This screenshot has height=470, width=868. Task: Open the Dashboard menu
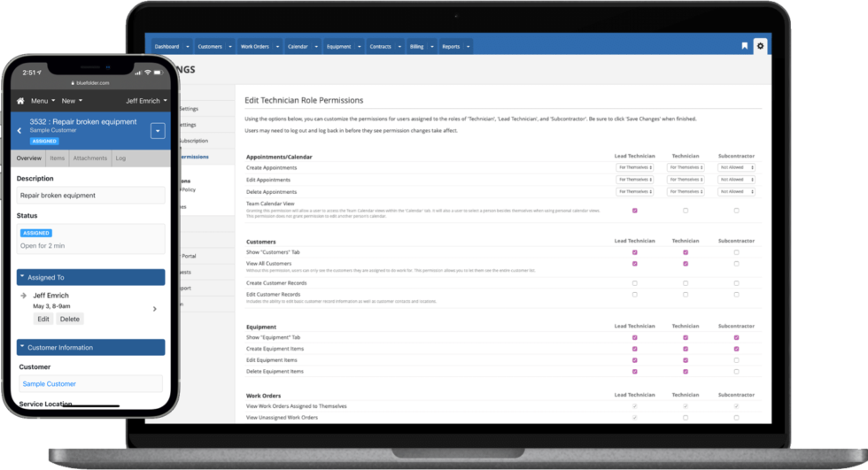tap(167, 46)
